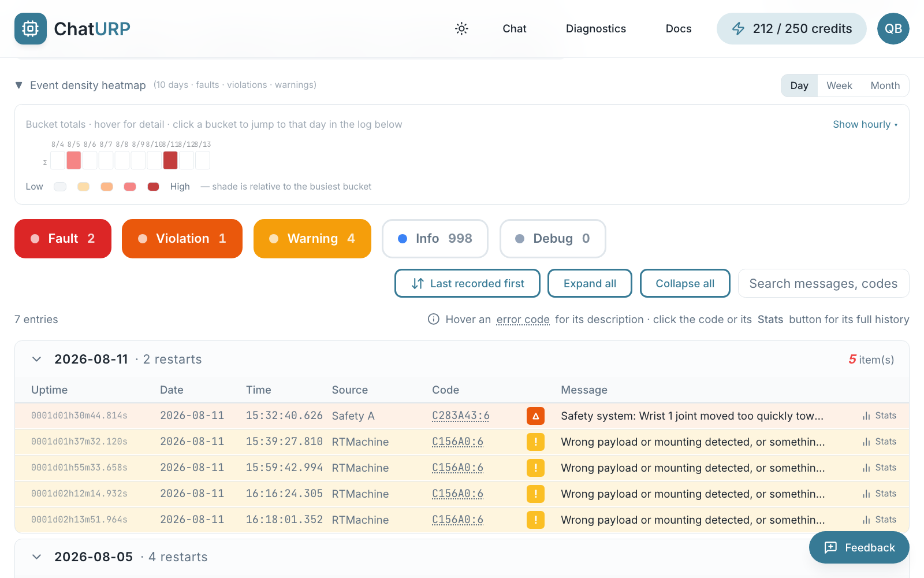This screenshot has width=924, height=578.
Task: Click the Code column header
Action: 445,390
